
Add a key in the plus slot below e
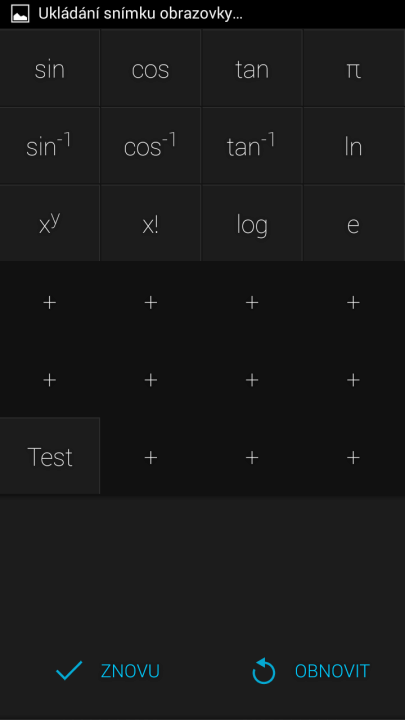pyautogui.click(x=353, y=302)
